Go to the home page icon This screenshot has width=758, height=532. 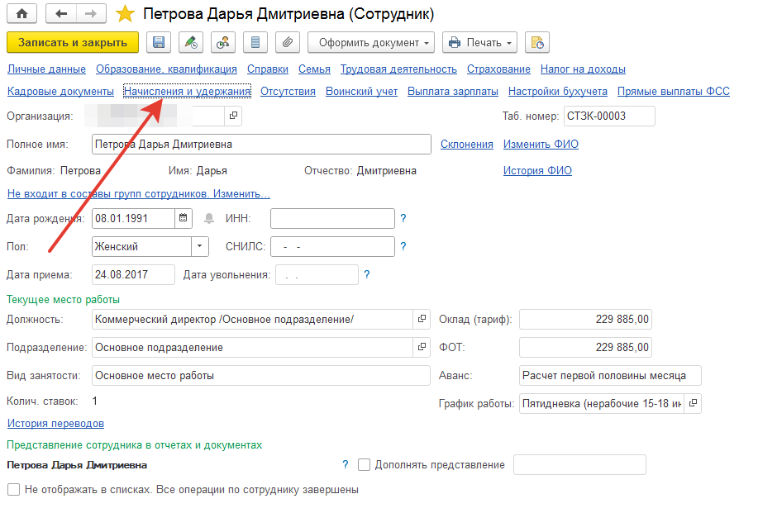21,13
